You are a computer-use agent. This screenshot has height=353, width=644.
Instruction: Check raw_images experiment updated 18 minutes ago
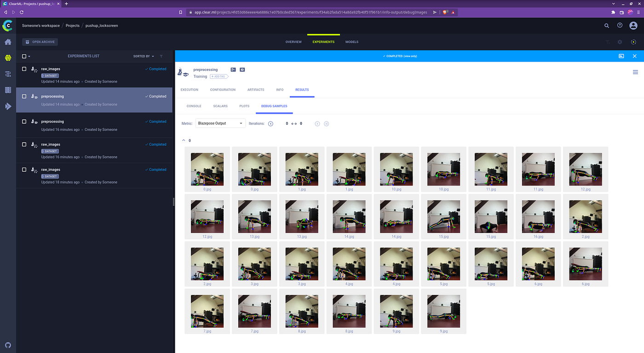point(24,170)
